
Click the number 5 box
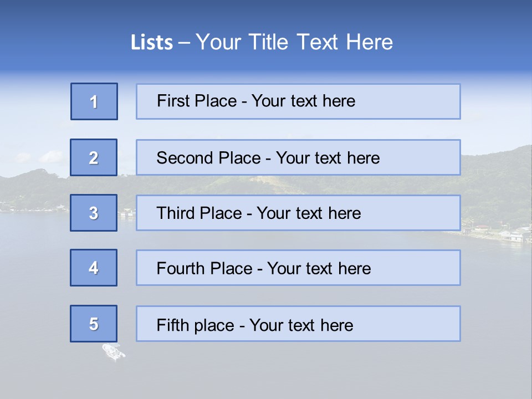pos(94,324)
